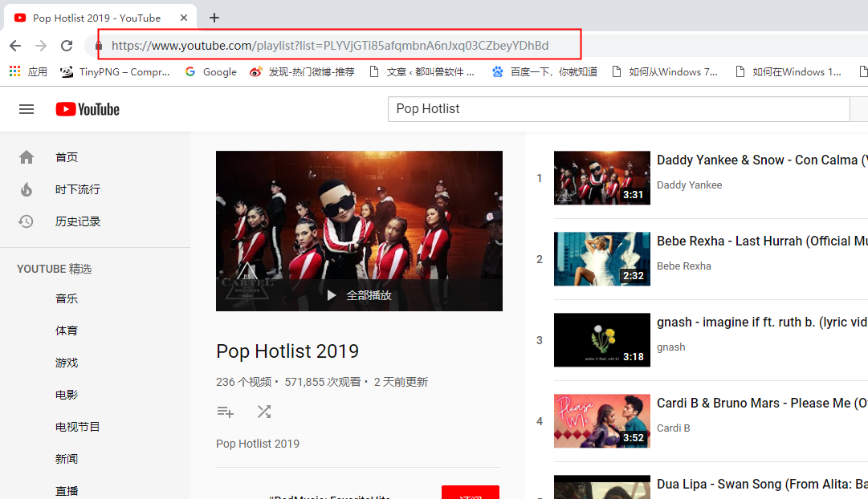Click the shuffle play icon
The image size is (868, 499).
[264, 412]
